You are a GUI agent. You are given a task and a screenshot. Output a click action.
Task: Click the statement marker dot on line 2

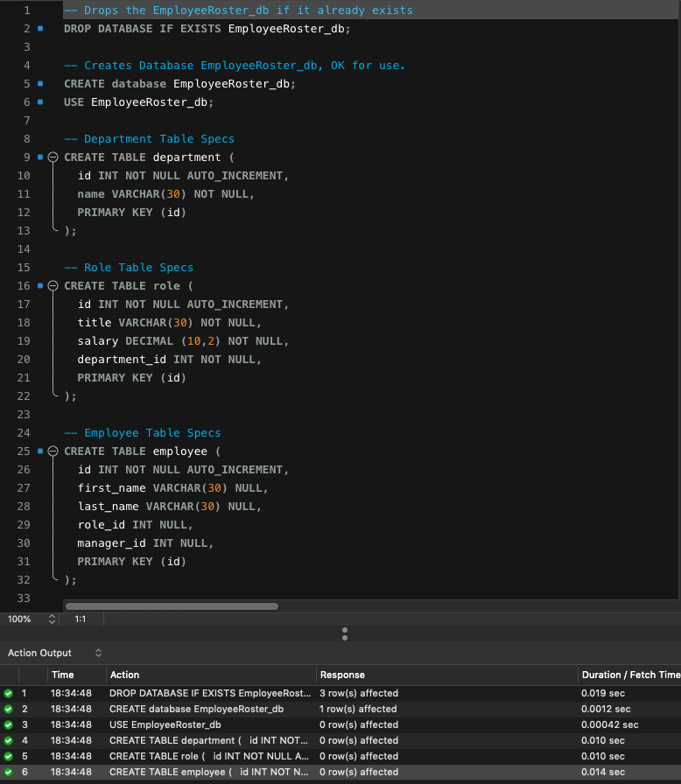coord(40,29)
